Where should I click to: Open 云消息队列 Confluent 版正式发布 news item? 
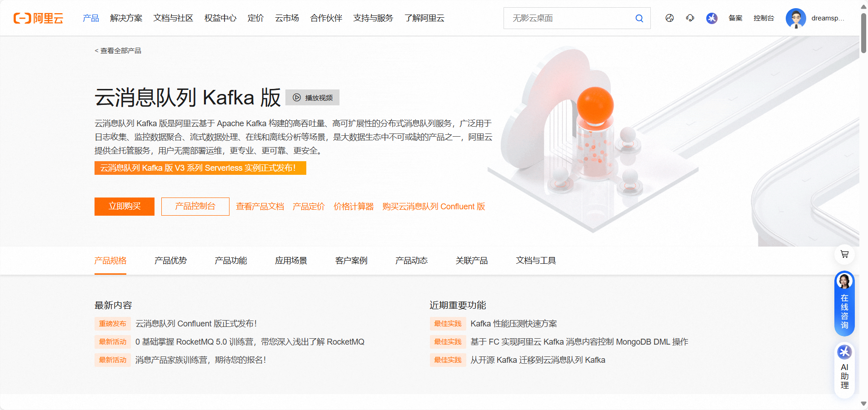click(x=196, y=324)
